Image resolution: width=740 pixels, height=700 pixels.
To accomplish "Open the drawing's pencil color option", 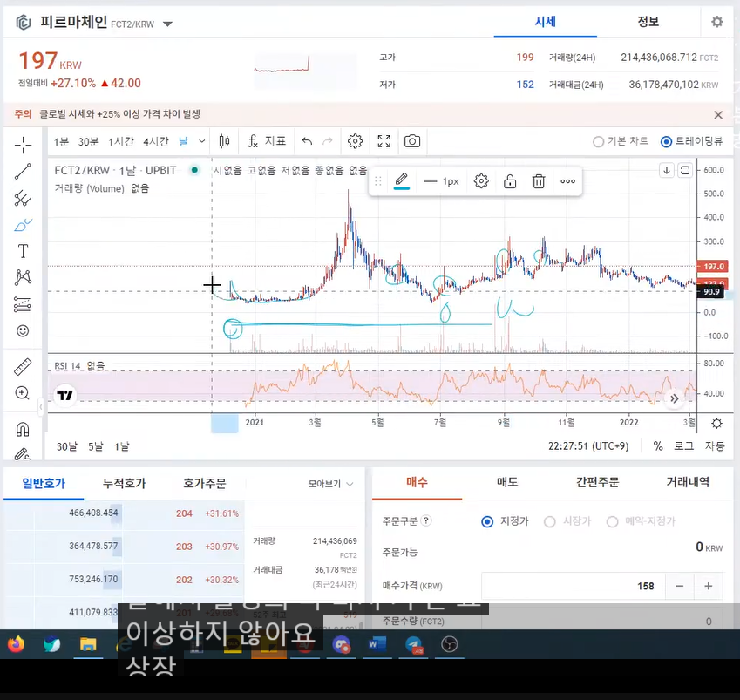I will coord(401,181).
